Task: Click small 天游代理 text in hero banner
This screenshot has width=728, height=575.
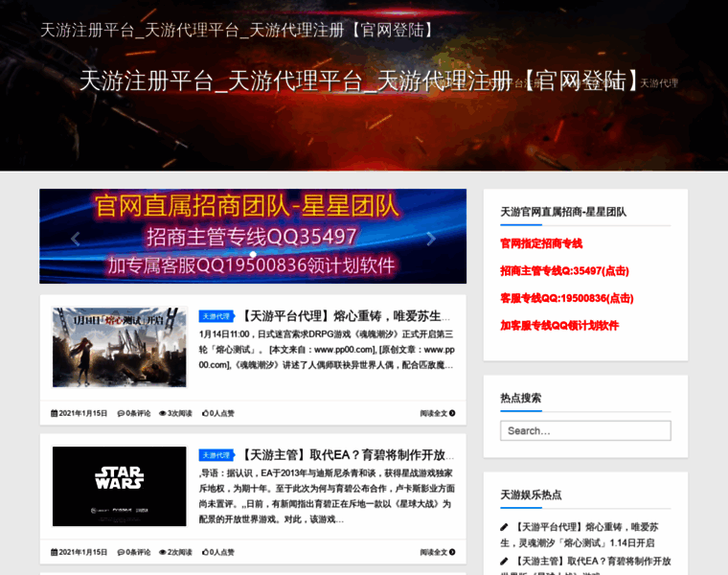Action: click(x=659, y=83)
